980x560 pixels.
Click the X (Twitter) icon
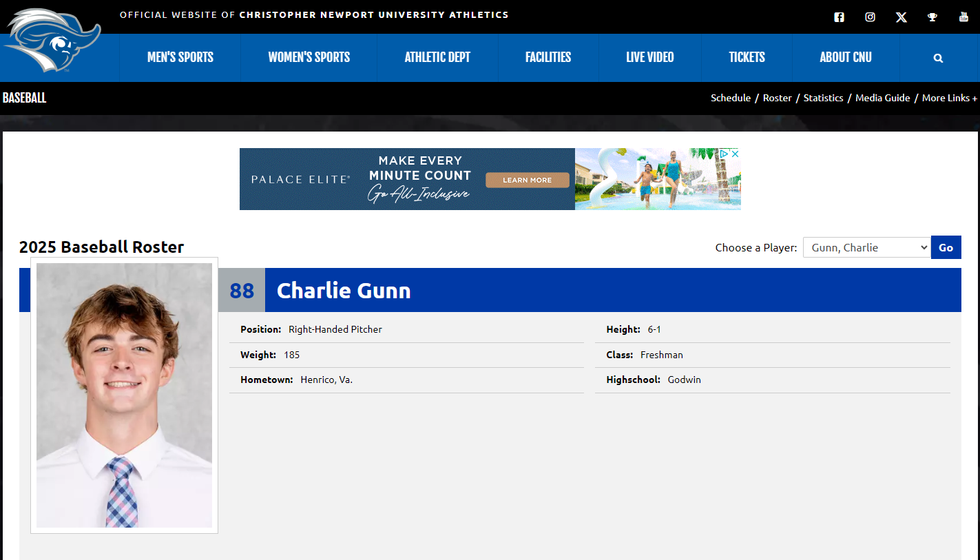pos(901,17)
